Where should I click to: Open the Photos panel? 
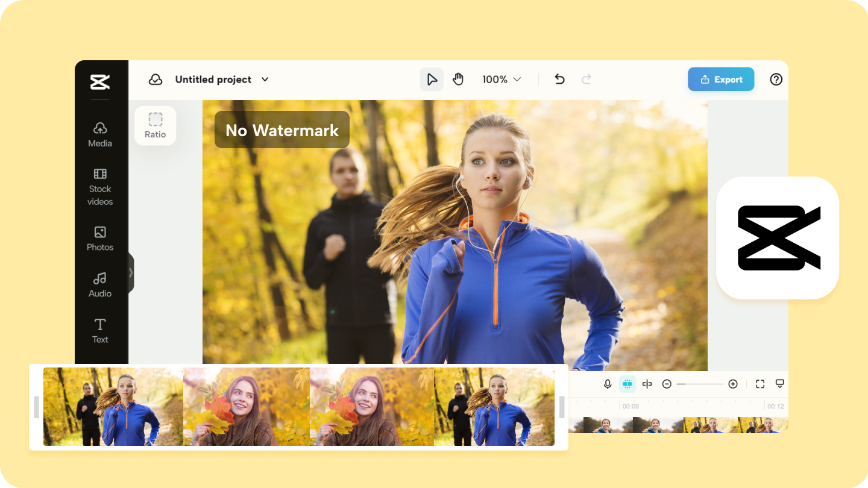click(100, 239)
